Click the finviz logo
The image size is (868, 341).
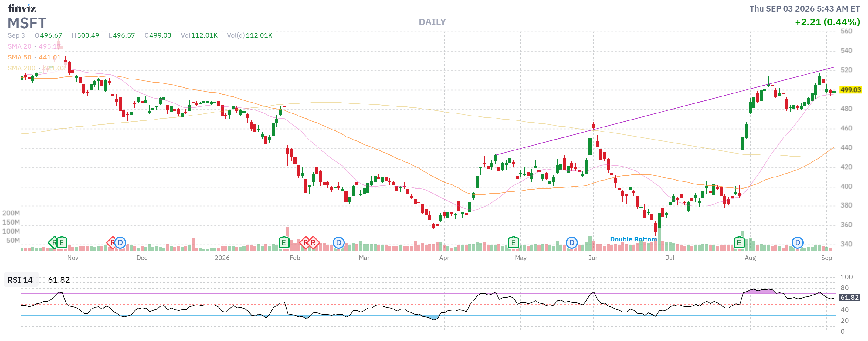pyautogui.click(x=22, y=8)
